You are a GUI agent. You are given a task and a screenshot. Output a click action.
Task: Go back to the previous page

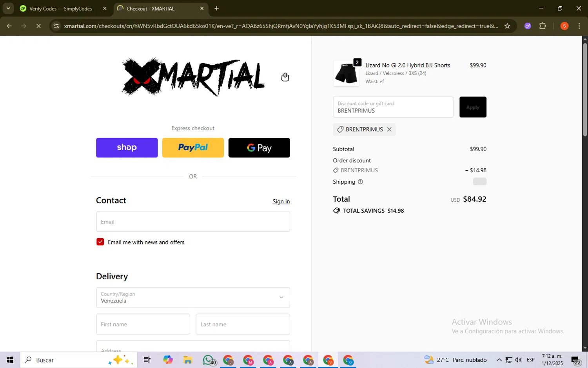(x=9, y=26)
